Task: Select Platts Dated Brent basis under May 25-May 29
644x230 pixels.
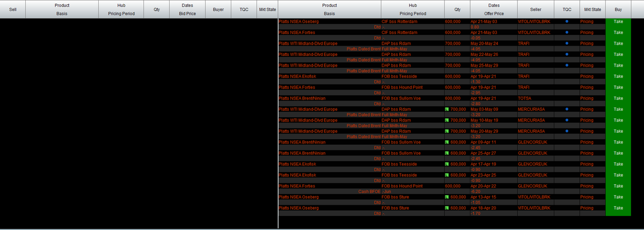Action: click(364, 71)
